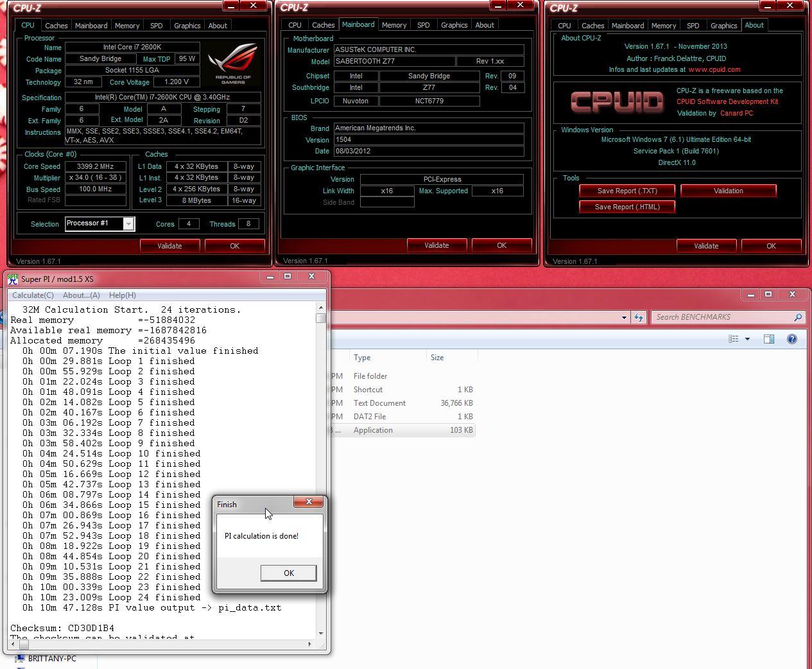Screen dimensions: 812x669
Task: Click the Validation tool button
Action: click(729, 191)
